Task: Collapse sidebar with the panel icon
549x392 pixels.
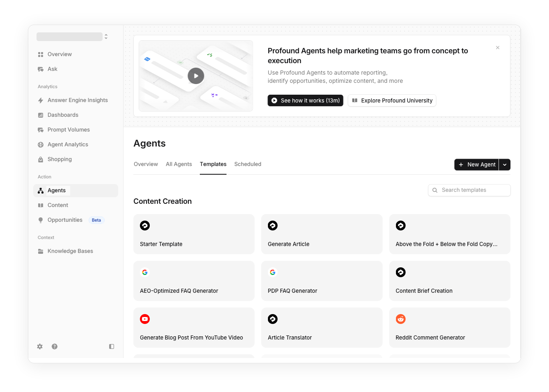Action: pos(112,346)
